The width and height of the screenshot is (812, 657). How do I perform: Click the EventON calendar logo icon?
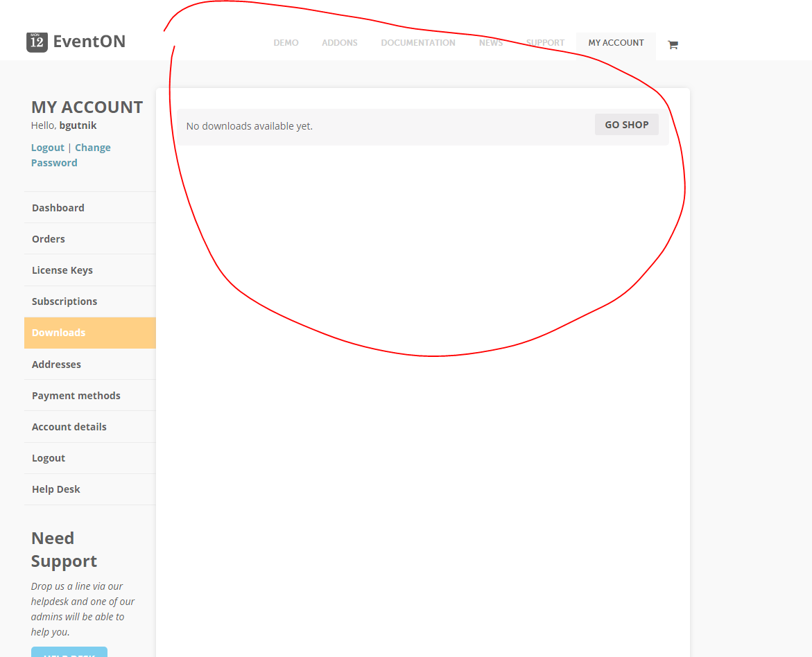click(37, 42)
